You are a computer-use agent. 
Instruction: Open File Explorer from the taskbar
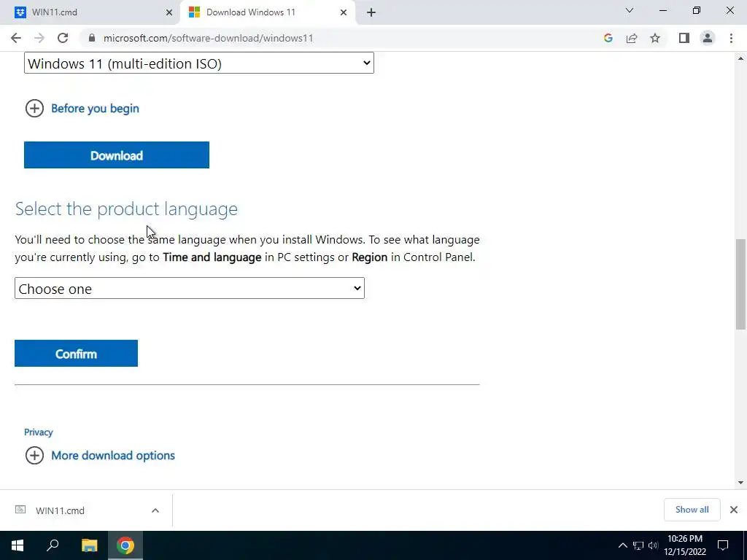(x=89, y=545)
